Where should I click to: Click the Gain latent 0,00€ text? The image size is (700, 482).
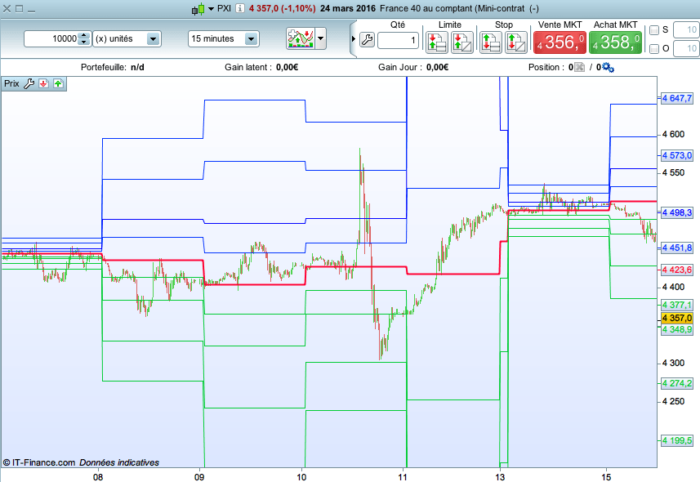tap(261, 67)
